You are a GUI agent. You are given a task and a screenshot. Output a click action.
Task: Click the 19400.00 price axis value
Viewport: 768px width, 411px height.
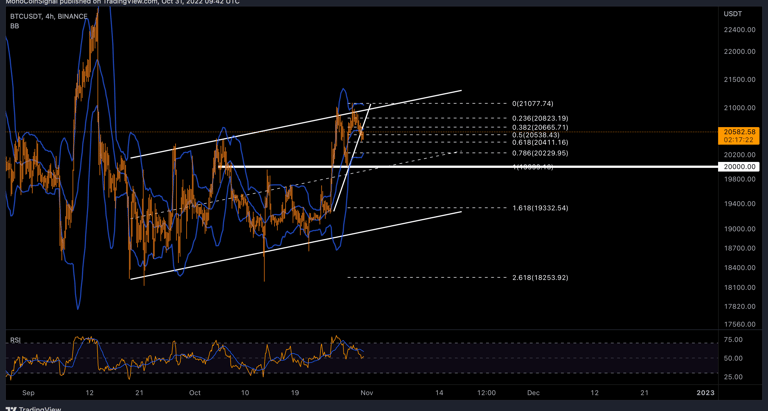point(738,204)
